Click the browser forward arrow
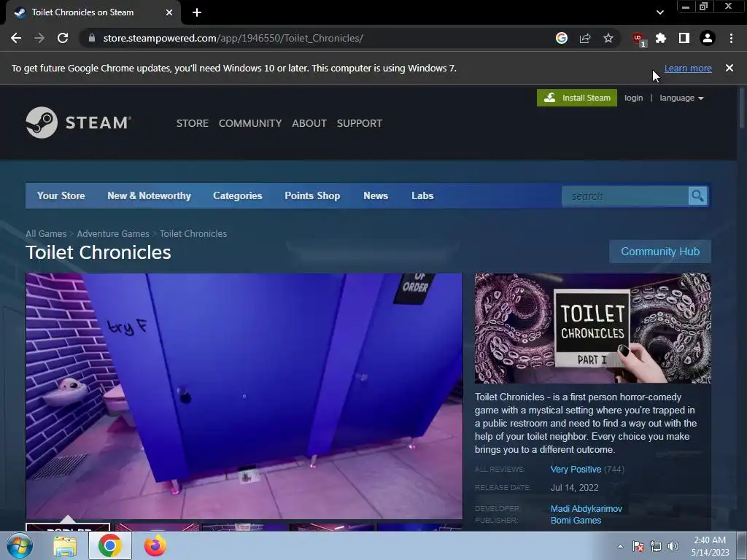 coord(39,38)
